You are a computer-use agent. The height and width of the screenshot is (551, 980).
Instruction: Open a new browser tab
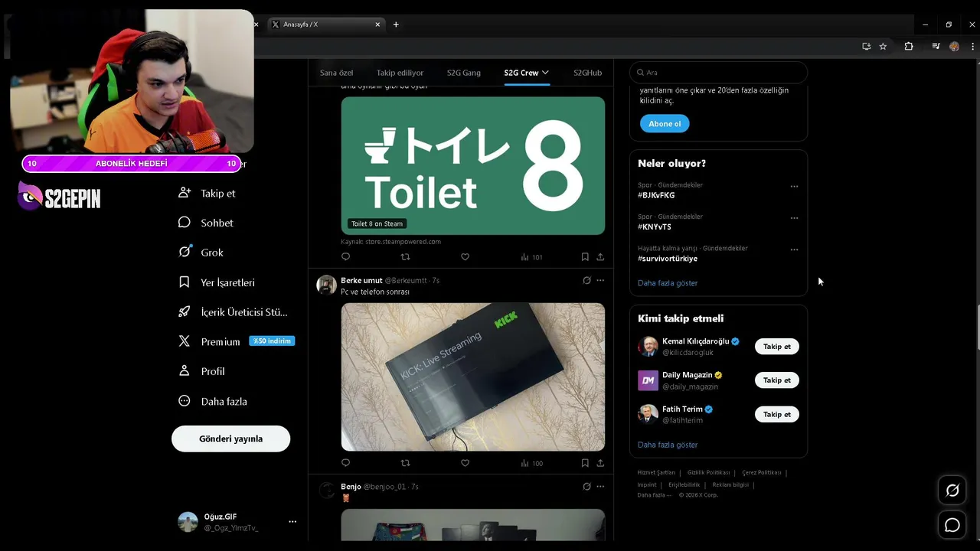[x=396, y=24]
